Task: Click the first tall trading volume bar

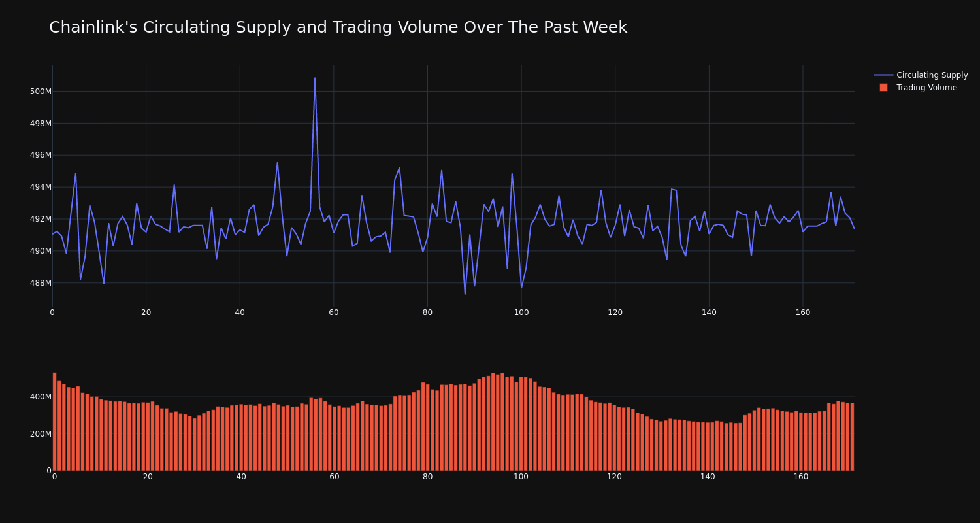Action: [x=54, y=422]
